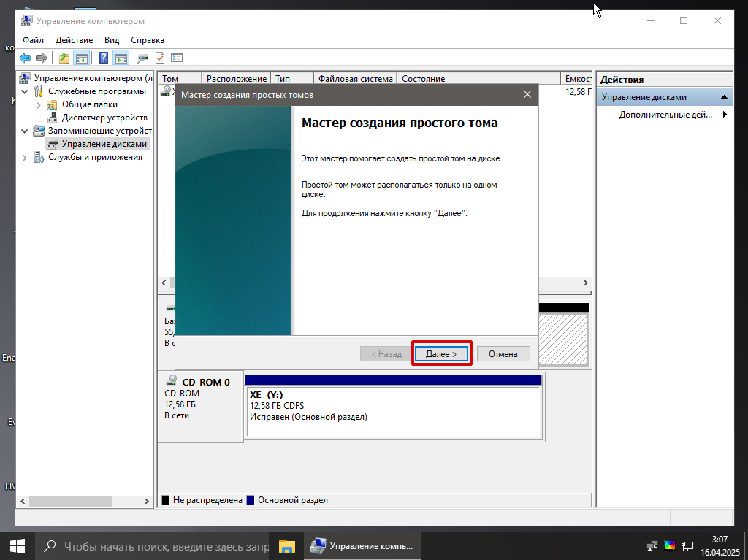Screen dimensions: 748x560
Task: Click the black Не распределена legend swatch
Action: coord(166,500)
